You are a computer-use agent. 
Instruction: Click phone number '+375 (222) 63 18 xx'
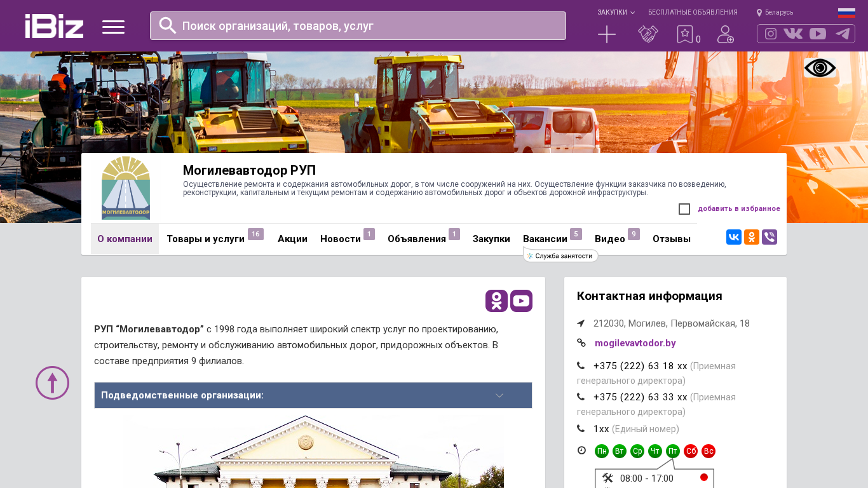tap(641, 366)
